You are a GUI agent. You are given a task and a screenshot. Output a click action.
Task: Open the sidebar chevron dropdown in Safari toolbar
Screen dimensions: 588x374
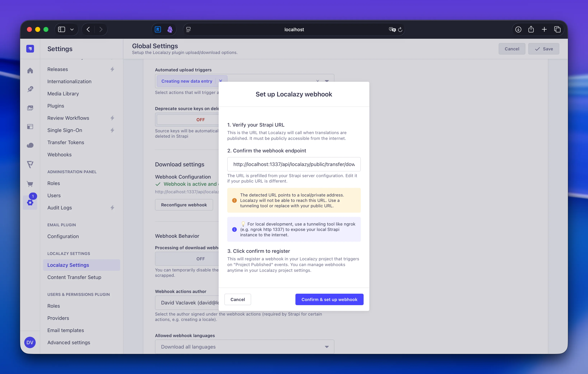point(72,29)
